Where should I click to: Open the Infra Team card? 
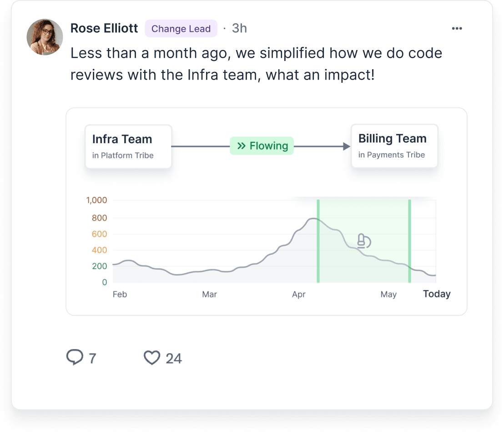(x=128, y=146)
